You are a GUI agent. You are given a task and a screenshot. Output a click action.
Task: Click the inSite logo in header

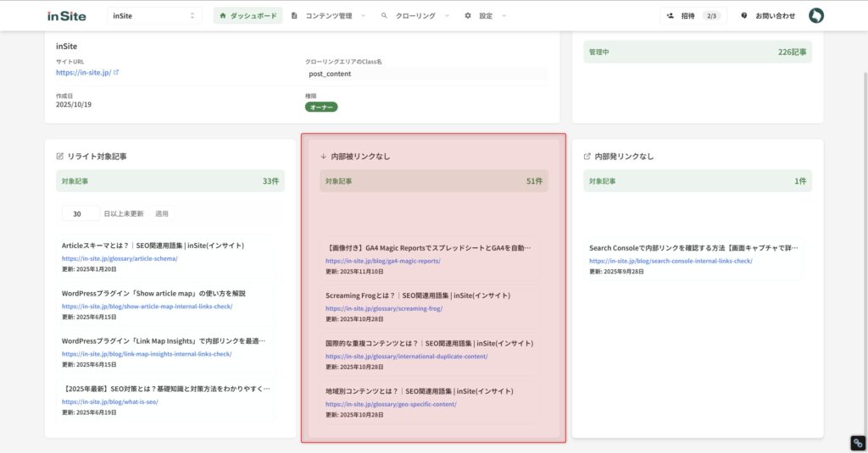pyautogui.click(x=66, y=16)
